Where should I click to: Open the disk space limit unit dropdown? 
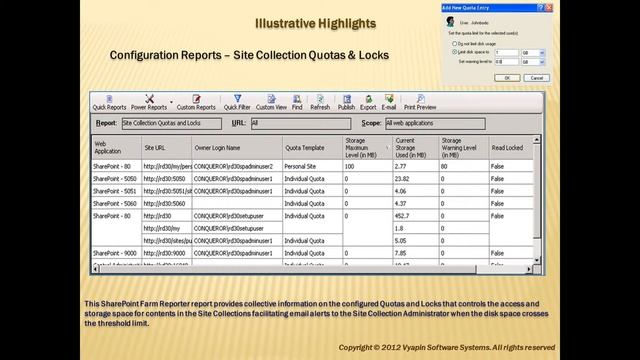[542, 53]
